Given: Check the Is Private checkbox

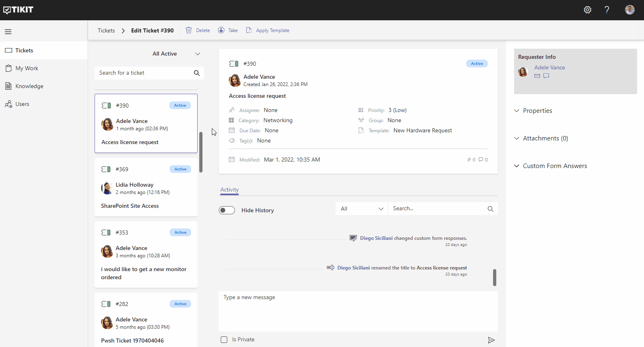Looking at the screenshot, I should [x=224, y=340].
